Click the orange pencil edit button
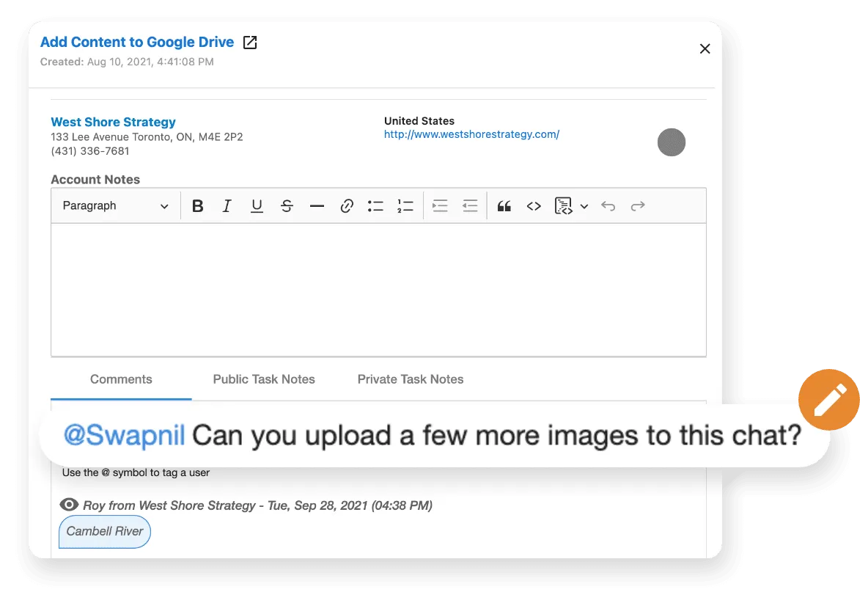The width and height of the screenshot is (868, 603). coord(828,401)
